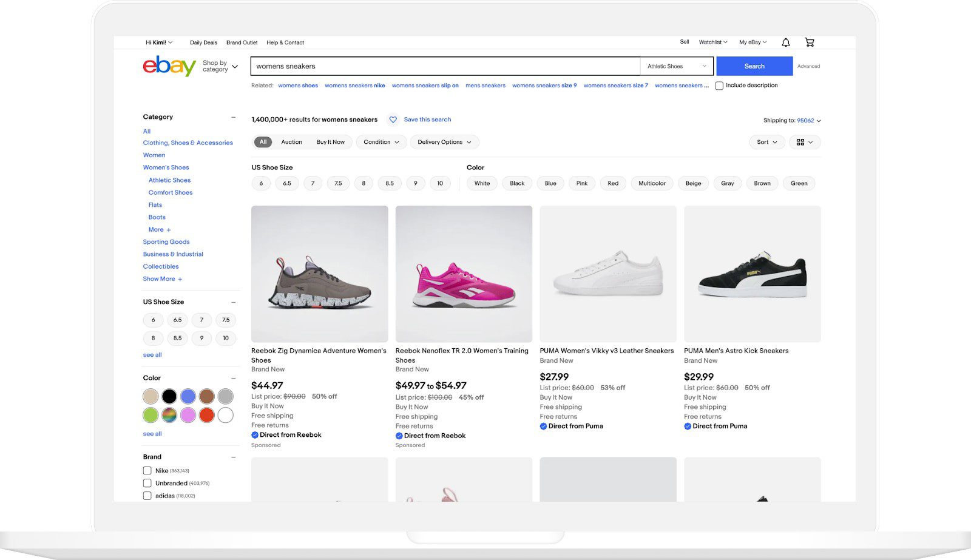This screenshot has width=971, height=560.
Task: Click see all under US Shoe Size
Action: tap(152, 354)
